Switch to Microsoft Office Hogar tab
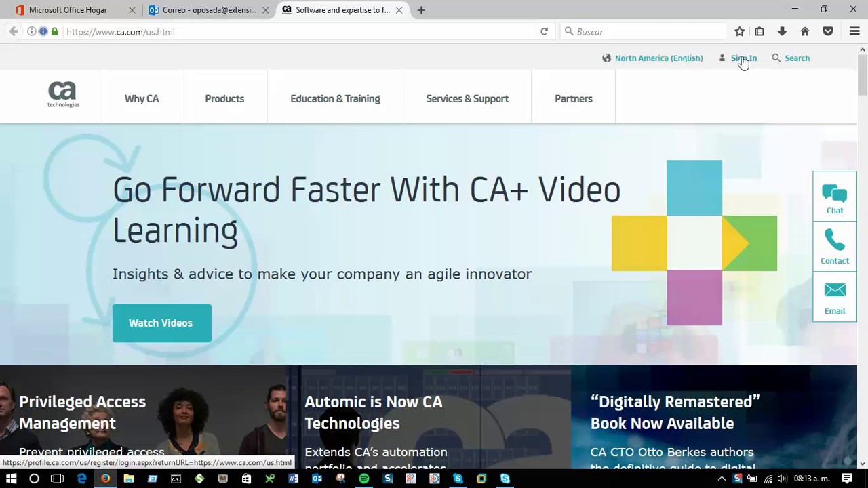Viewport: 868px width, 488px height. coord(68,10)
